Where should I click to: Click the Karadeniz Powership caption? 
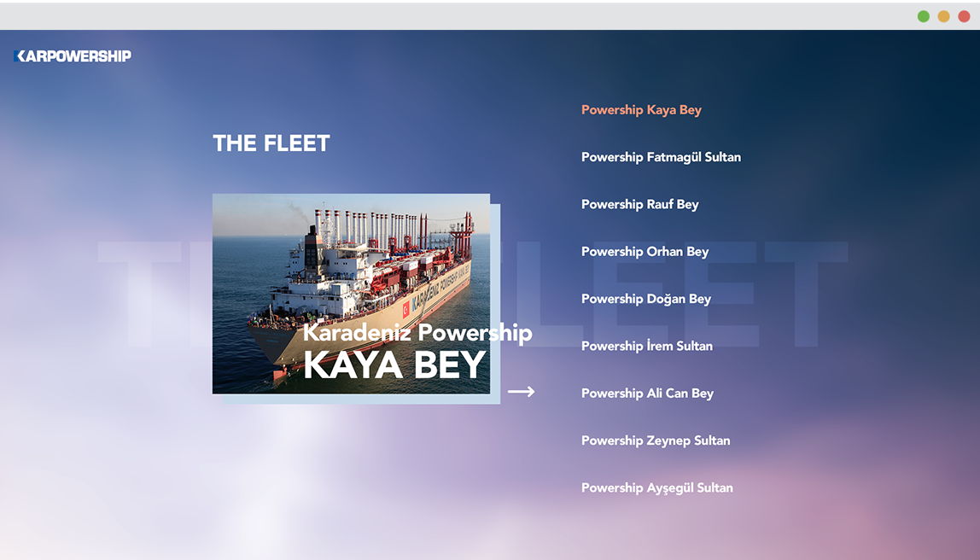pos(417,332)
